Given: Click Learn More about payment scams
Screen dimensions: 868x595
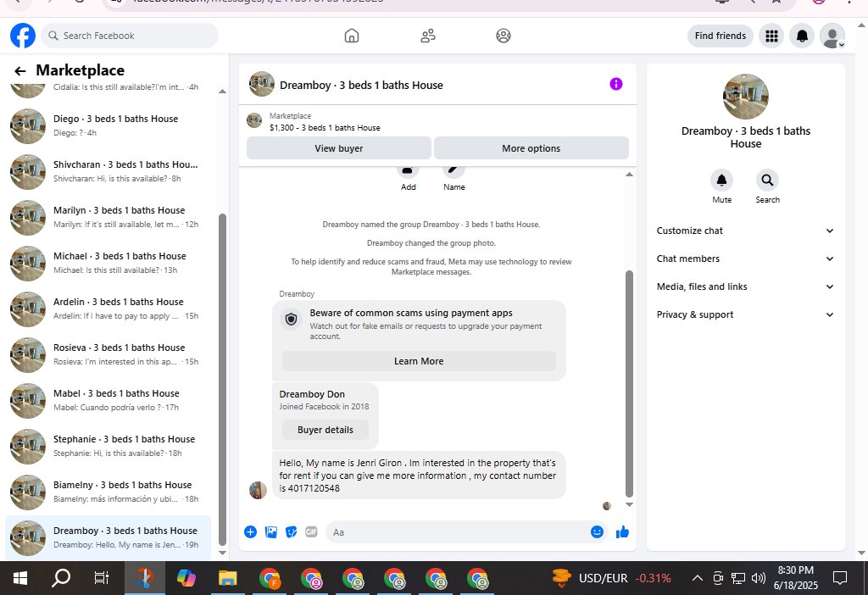Looking at the screenshot, I should click(x=419, y=361).
